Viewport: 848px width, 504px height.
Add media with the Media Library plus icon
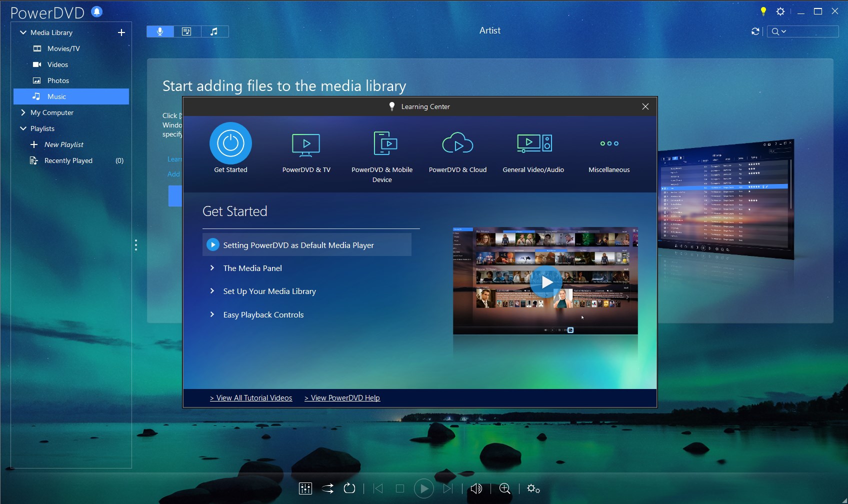pyautogui.click(x=121, y=32)
